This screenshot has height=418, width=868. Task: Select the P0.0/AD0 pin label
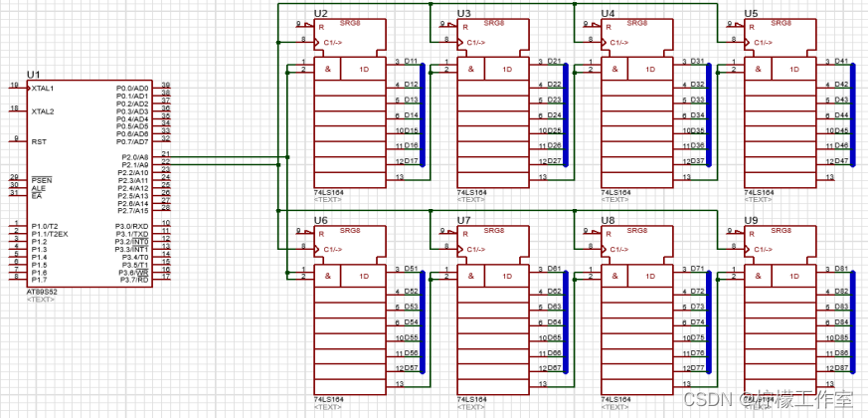click(132, 89)
